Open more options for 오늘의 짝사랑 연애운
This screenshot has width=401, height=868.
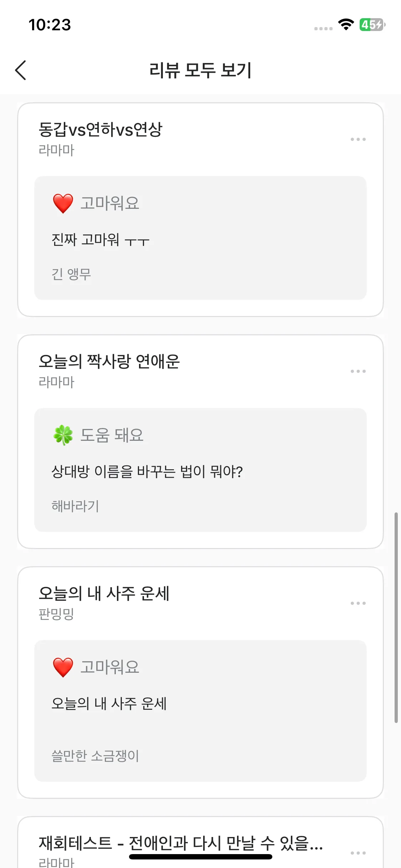click(x=358, y=371)
